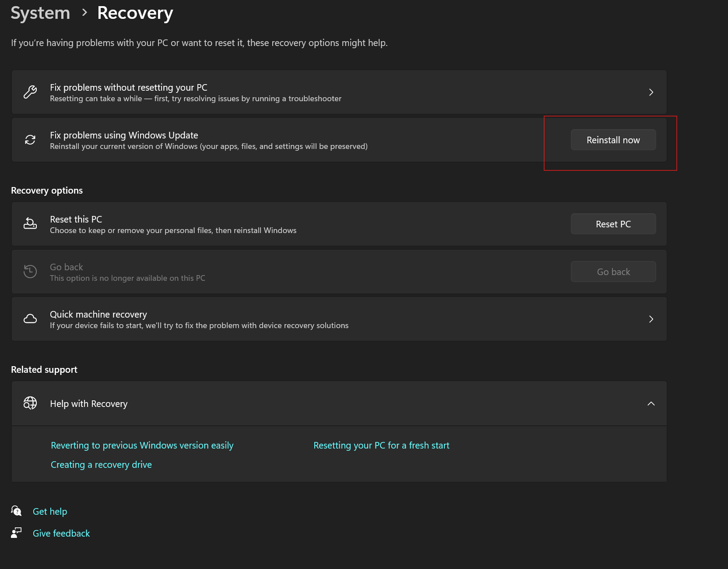Click the Reinstall now button

pos(613,140)
